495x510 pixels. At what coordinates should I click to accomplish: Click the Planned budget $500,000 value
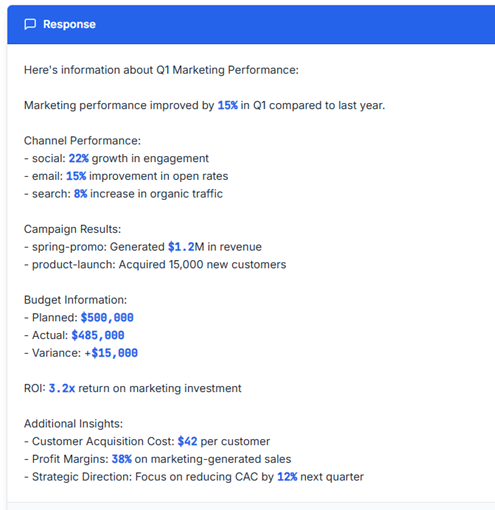tap(107, 317)
